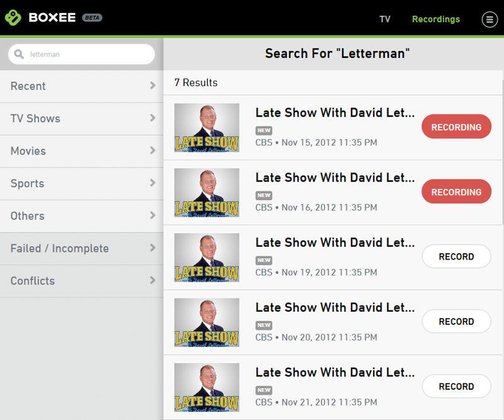Image resolution: width=504 pixels, height=420 pixels.
Task: Open the Nov 21 Late Show thumbnail
Action: click(x=207, y=387)
